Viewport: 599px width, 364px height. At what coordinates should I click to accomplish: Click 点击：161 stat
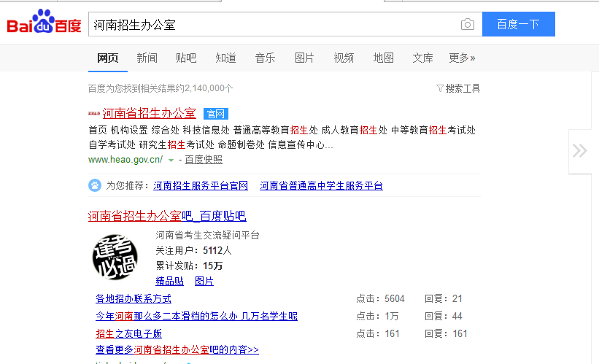coord(378,334)
